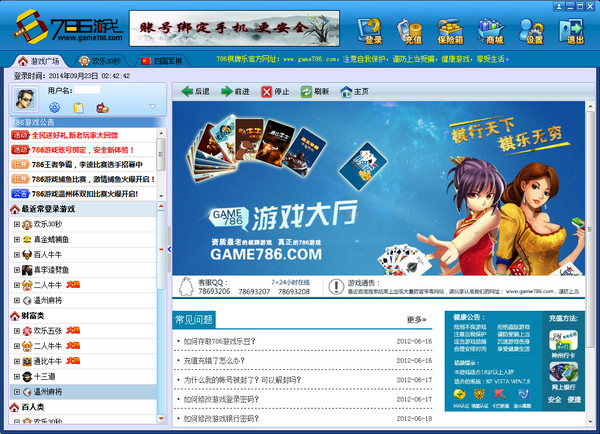
Task: Click the 刷新 refresh button
Action: click(x=315, y=91)
